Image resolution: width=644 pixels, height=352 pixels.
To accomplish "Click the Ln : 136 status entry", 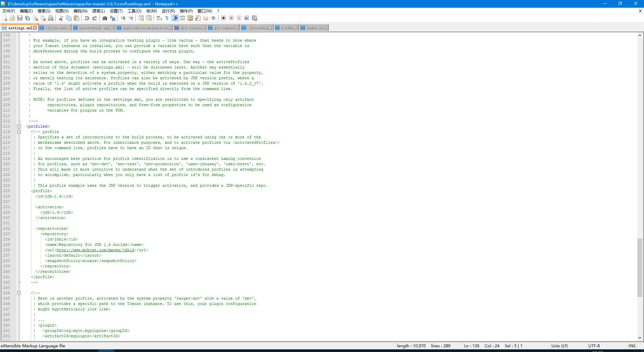I will pos(472,346).
